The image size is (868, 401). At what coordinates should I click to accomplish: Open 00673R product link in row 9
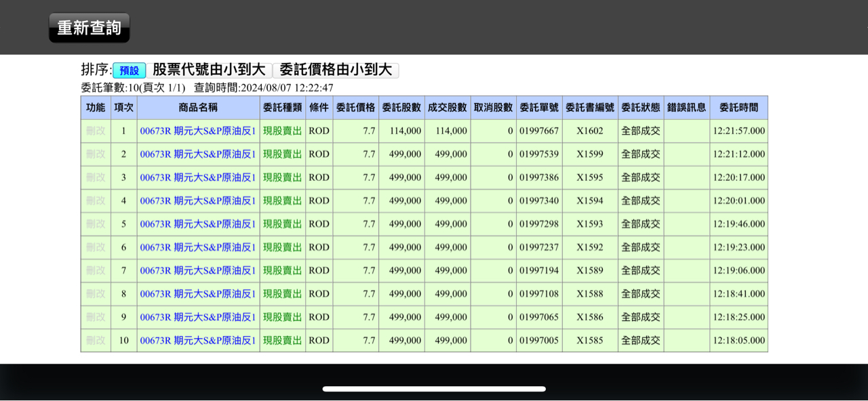coord(198,317)
